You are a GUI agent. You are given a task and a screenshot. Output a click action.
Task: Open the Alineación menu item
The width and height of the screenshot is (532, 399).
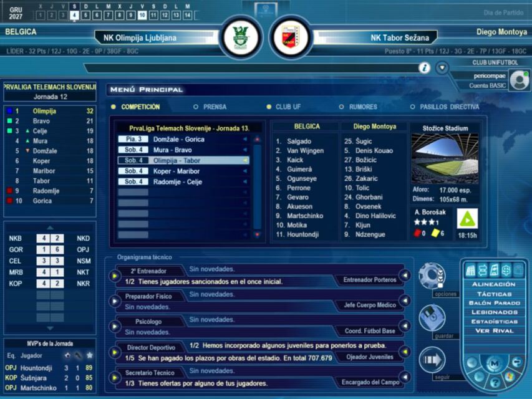[493, 284]
